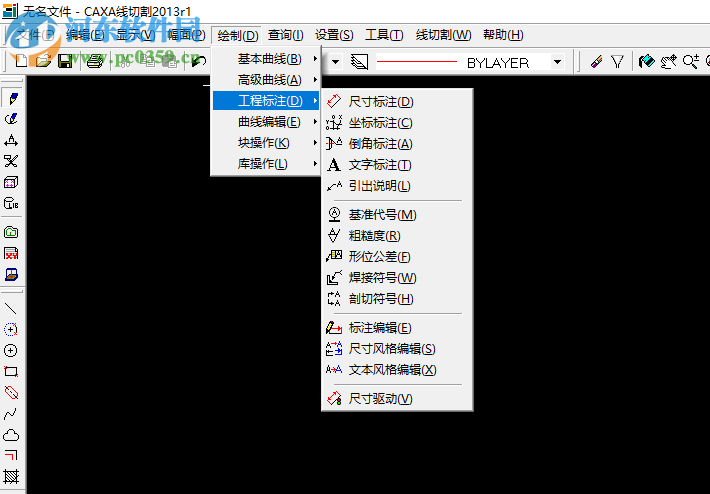The image size is (710, 494).
Task: Open the layer control icon beside the line type
Action: [x=360, y=62]
